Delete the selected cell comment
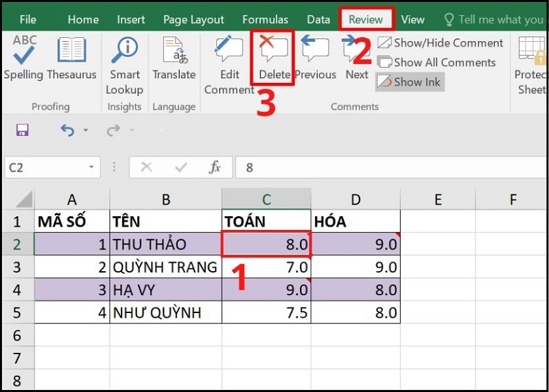The height and width of the screenshot is (392, 549). (x=274, y=58)
